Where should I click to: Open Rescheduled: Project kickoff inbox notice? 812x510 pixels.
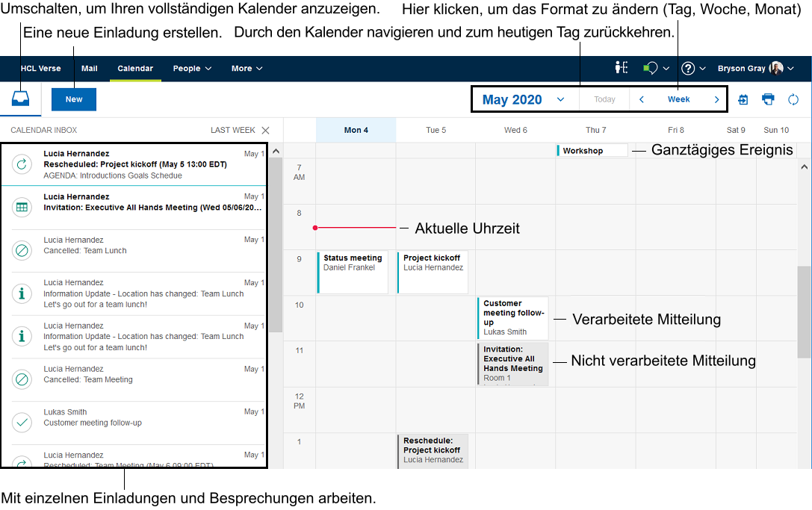click(134, 164)
